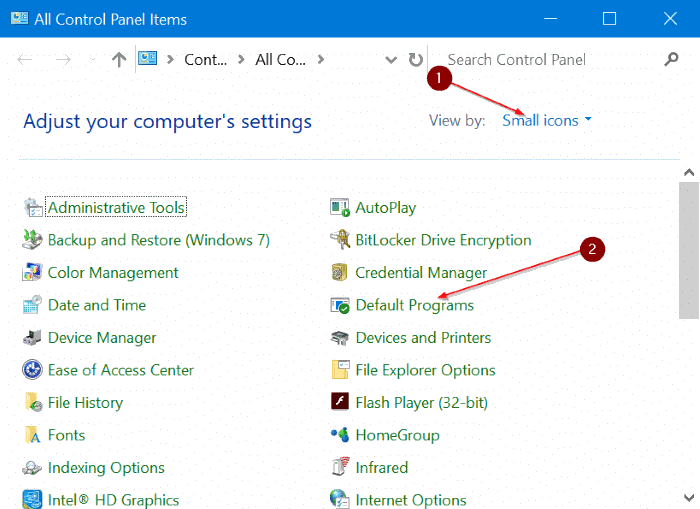Open the Credential Manager link
The height and width of the screenshot is (509, 700).
(x=421, y=273)
